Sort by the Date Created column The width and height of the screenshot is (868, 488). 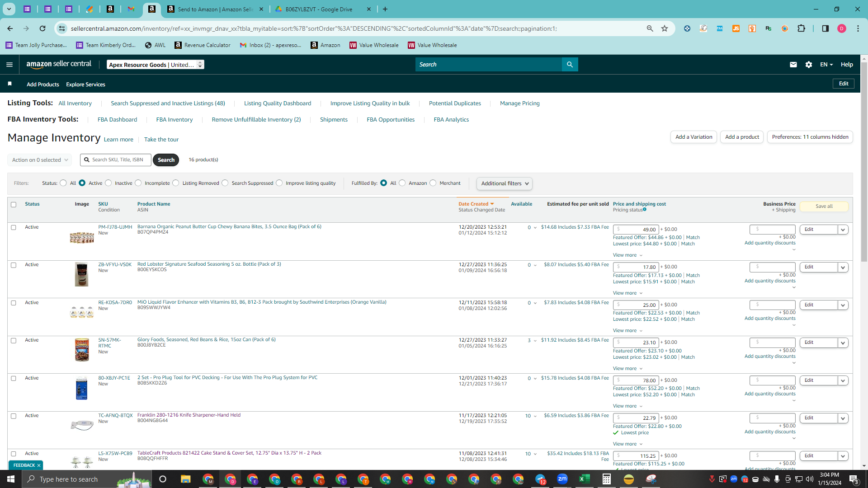click(x=476, y=204)
